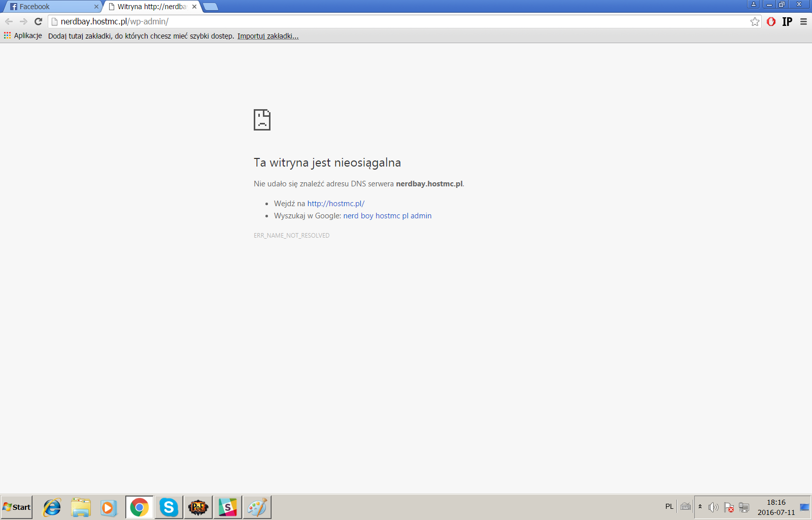Open a new tab

point(211,7)
